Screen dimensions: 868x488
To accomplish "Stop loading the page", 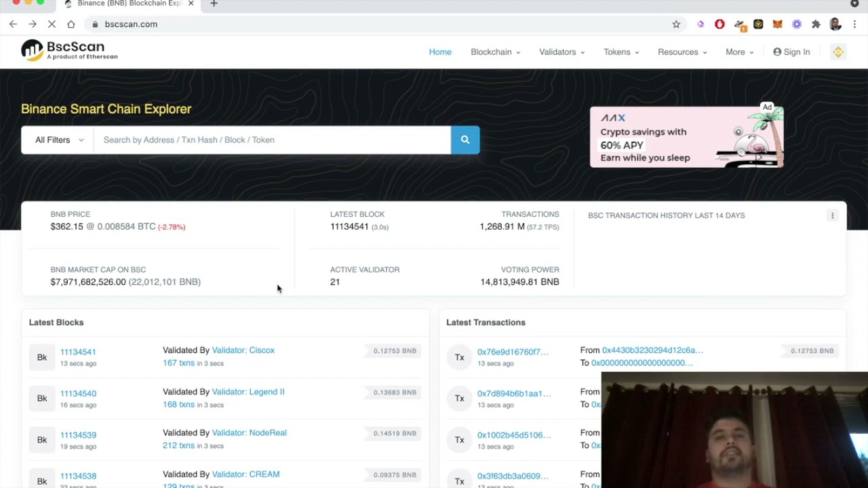I will pos(52,24).
